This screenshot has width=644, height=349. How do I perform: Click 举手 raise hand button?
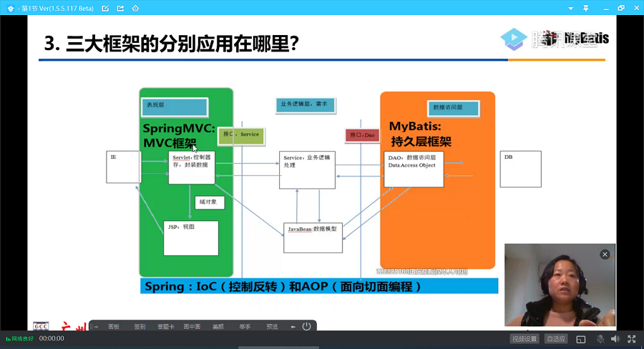pyautogui.click(x=245, y=326)
